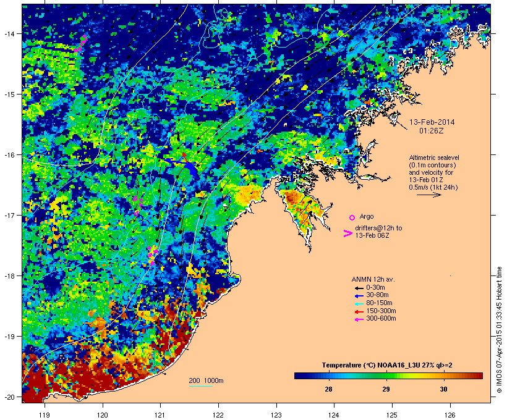The height and width of the screenshot is (420, 507).
Task: Click the '13-Feb 06Z' drifter time label
Action: (372, 235)
